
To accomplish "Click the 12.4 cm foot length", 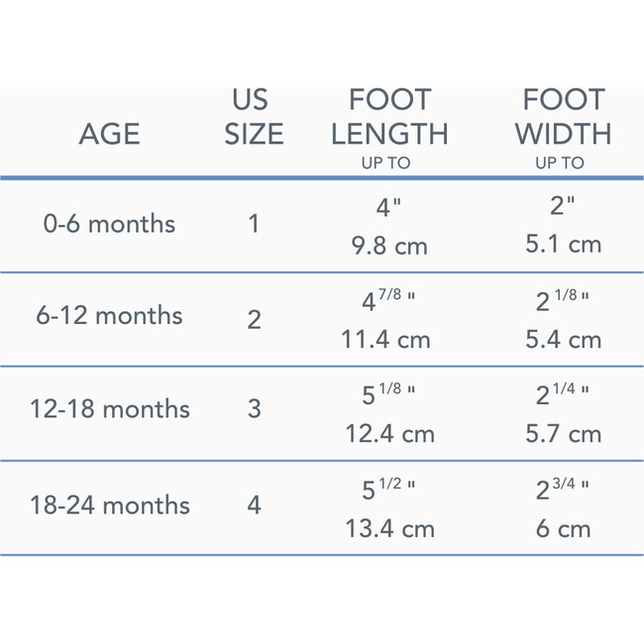I will (x=389, y=434).
